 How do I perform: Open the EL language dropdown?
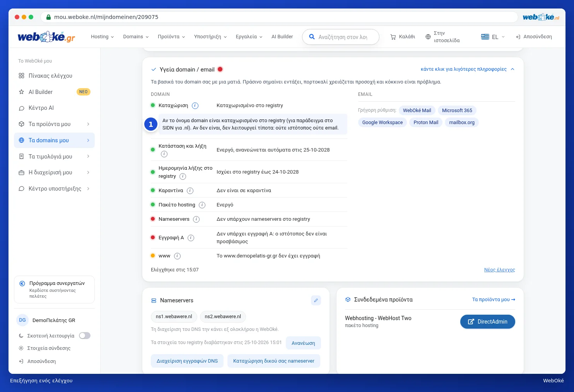pyautogui.click(x=493, y=37)
